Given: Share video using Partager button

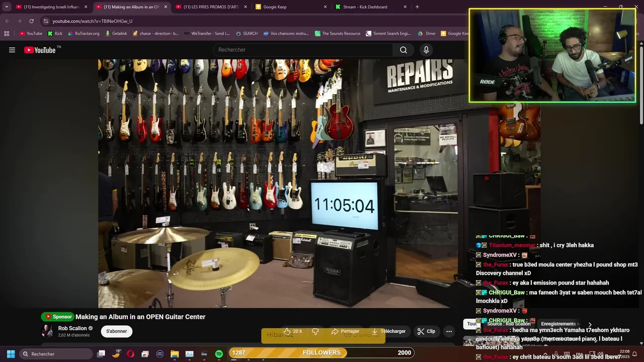Looking at the screenshot, I should click(x=345, y=331).
